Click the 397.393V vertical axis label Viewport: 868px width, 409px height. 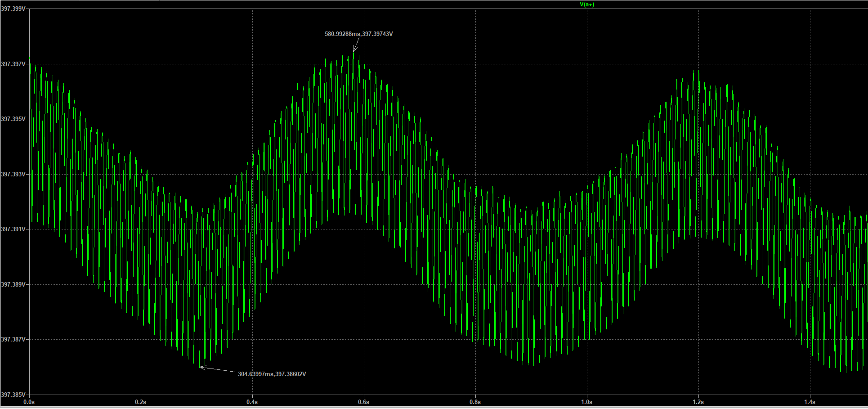13,175
